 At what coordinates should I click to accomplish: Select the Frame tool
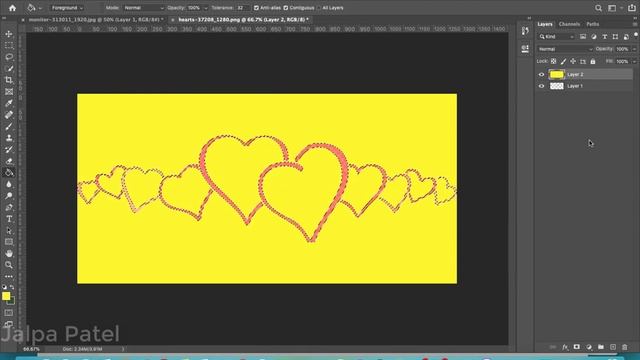pyautogui.click(x=9, y=91)
